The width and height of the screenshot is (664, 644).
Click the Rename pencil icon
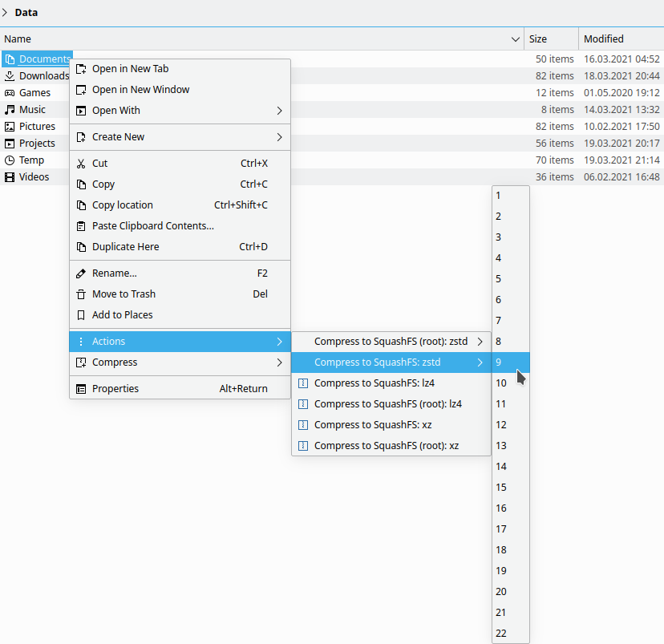tap(81, 273)
